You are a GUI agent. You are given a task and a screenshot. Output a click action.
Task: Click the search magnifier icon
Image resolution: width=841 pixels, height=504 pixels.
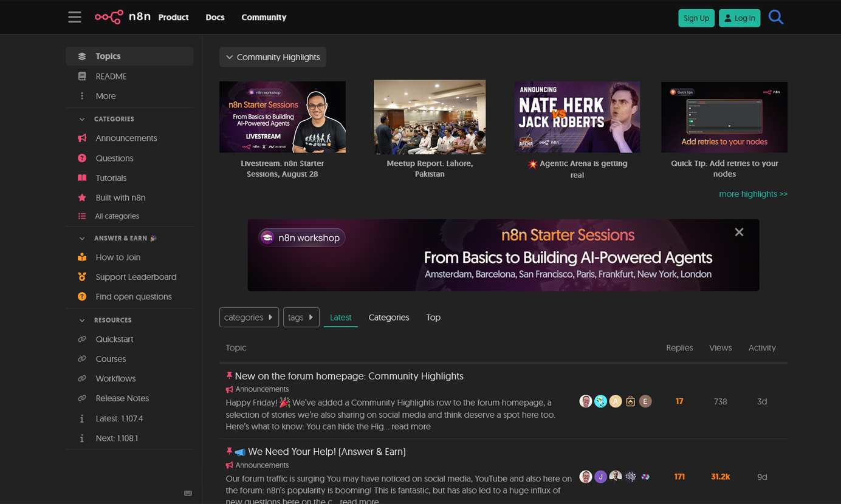pos(775,17)
